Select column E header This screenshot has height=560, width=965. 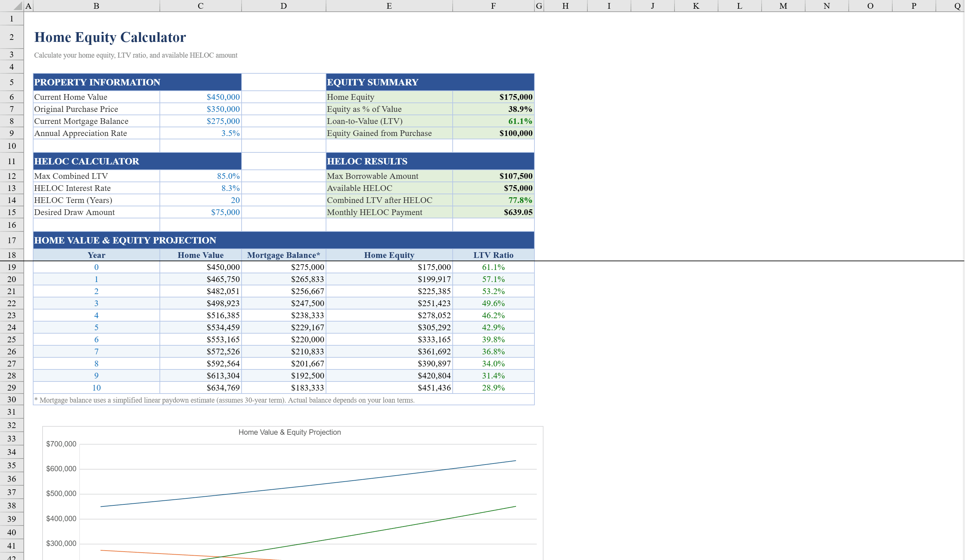click(389, 6)
